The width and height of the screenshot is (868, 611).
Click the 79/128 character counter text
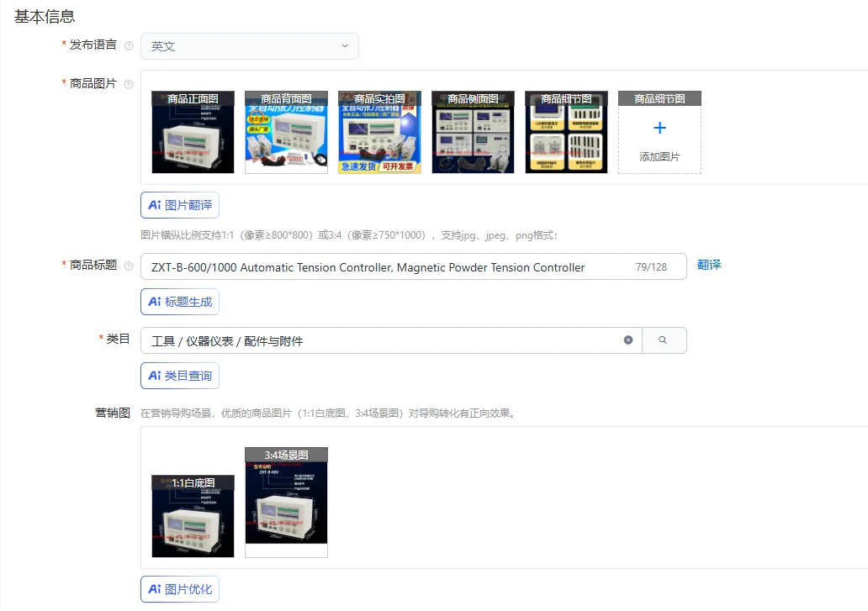651,267
